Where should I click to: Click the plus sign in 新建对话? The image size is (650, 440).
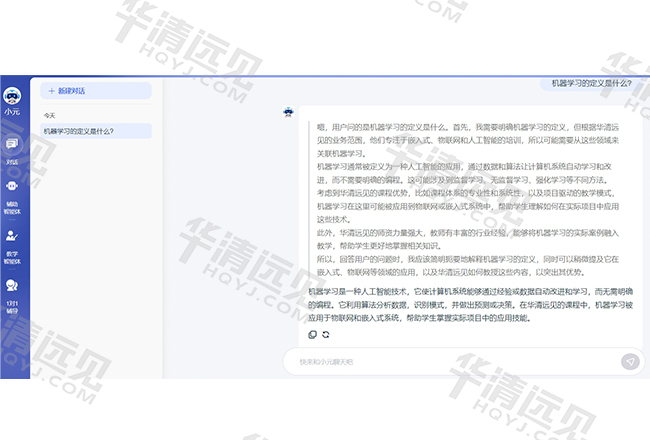[51, 90]
